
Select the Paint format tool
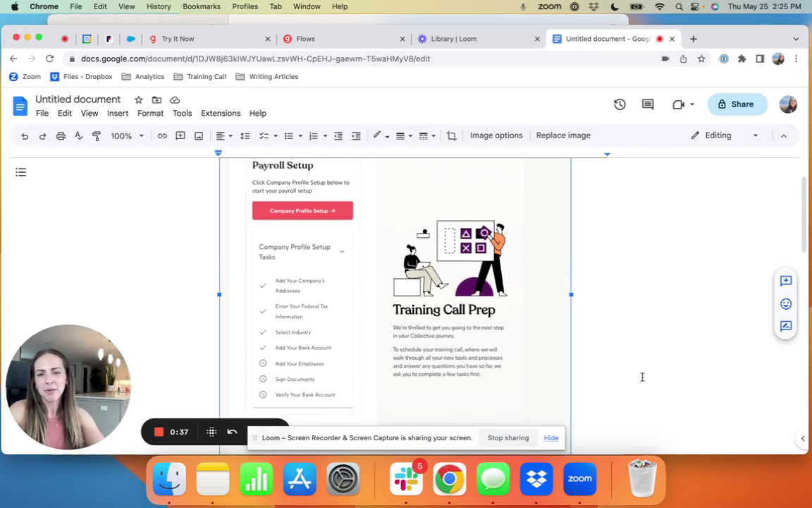(97, 135)
